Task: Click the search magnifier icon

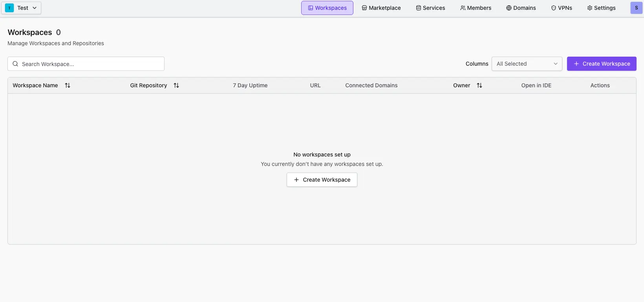Action: [x=15, y=64]
